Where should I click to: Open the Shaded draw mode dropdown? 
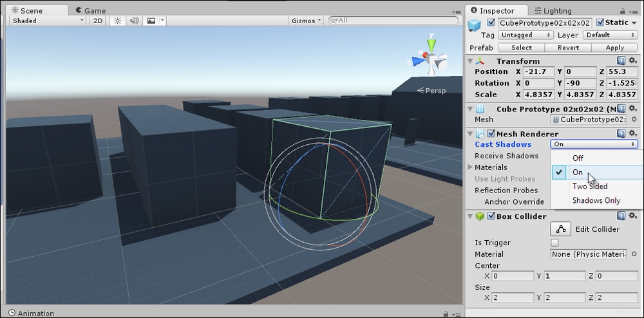(48, 21)
